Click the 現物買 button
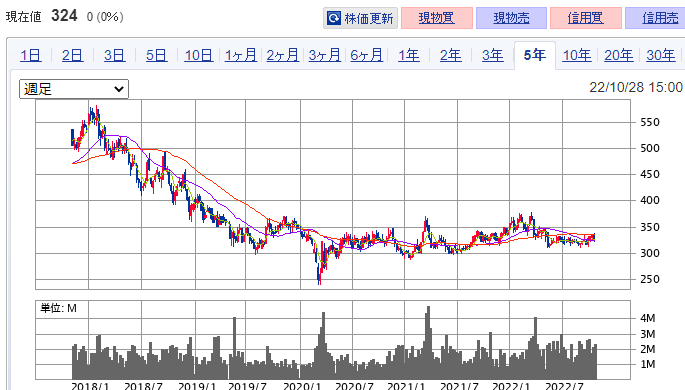 (x=436, y=18)
